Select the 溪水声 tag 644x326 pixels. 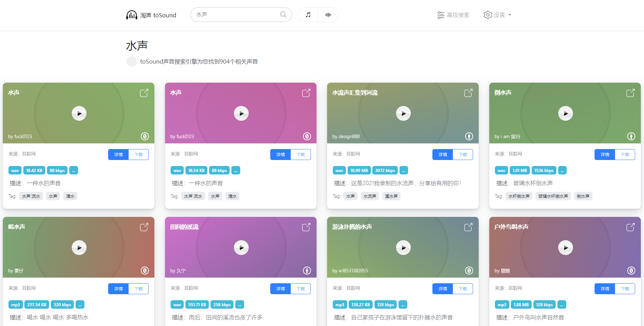[391, 196]
